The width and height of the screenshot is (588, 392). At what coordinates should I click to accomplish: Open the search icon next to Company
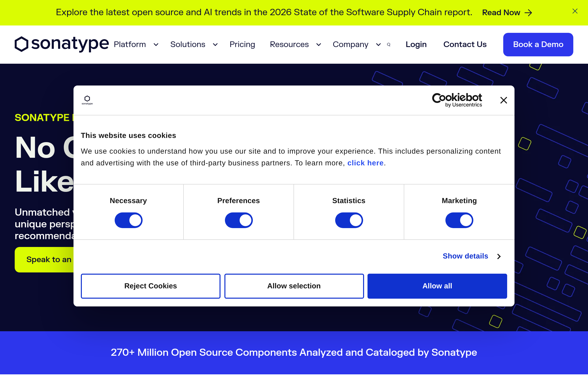[x=388, y=45]
